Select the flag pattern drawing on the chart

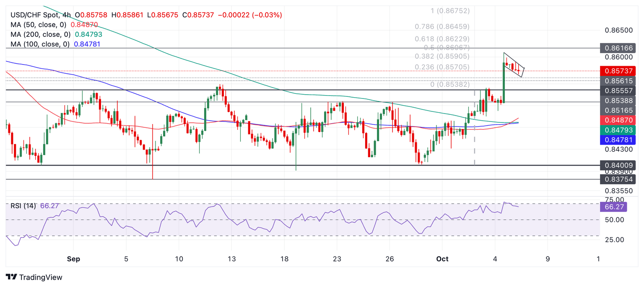click(x=514, y=64)
